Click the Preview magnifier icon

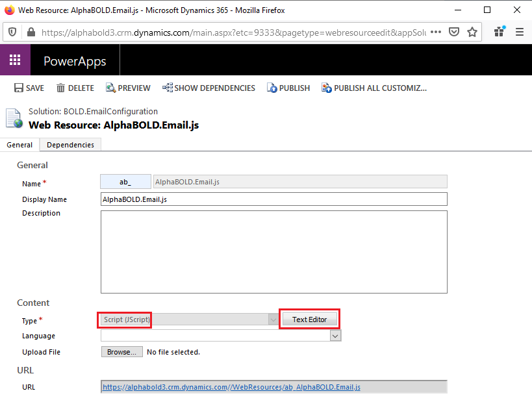pos(110,88)
